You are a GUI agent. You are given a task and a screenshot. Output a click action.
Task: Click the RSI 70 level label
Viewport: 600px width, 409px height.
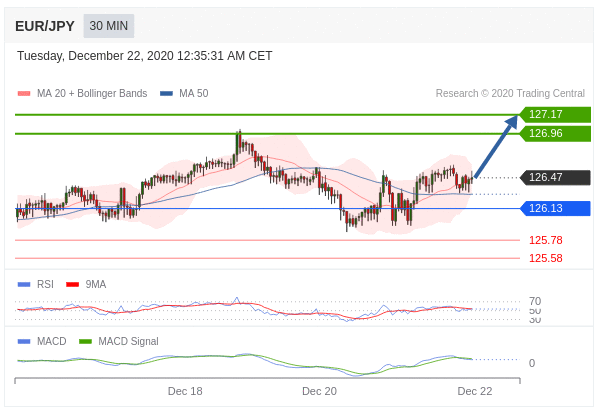pos(535,301)
